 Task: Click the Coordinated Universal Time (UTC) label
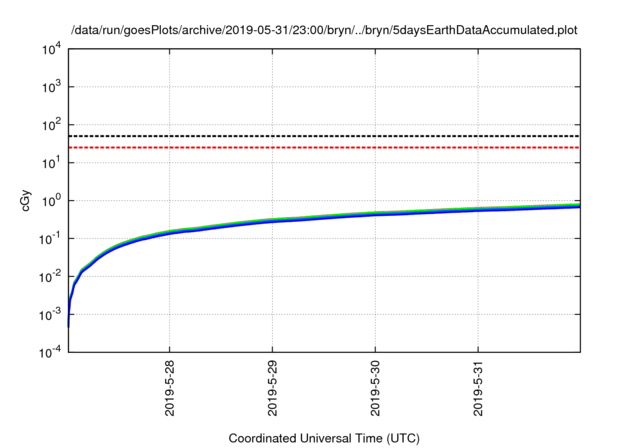(324, 438)
